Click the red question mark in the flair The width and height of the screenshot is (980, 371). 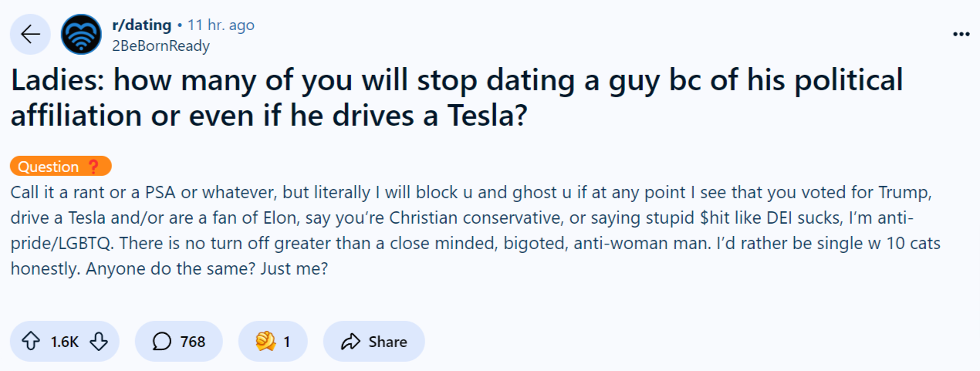point(93,166)
